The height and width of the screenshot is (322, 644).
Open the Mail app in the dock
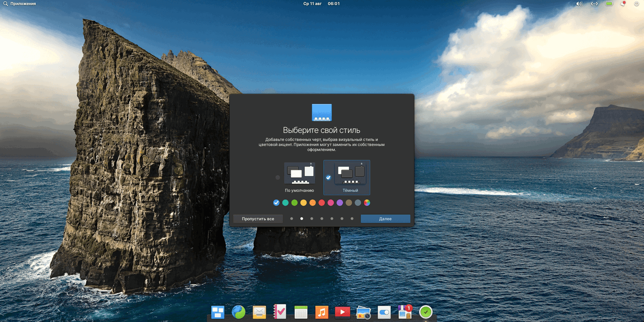[259, 312]
